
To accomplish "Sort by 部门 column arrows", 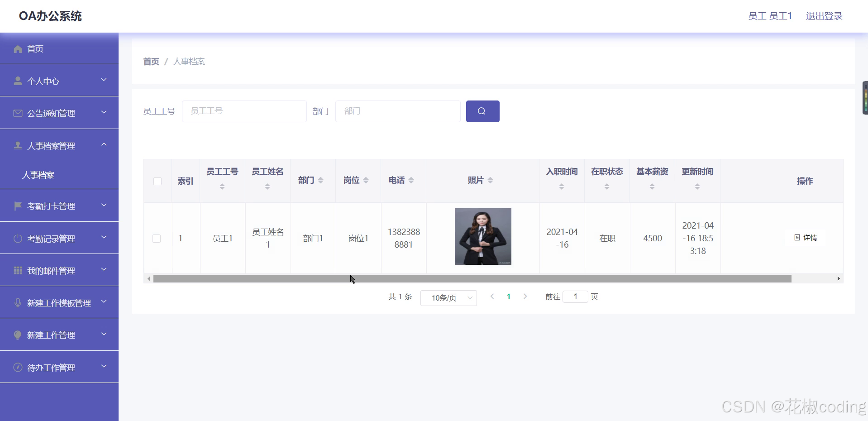I will (x=321, y=180).
